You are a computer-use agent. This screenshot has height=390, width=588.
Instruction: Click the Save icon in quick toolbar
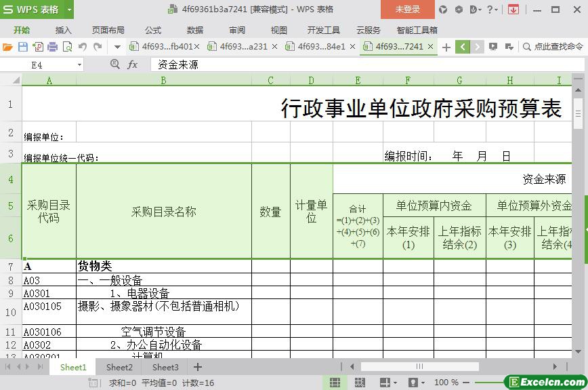coord(23,47)
